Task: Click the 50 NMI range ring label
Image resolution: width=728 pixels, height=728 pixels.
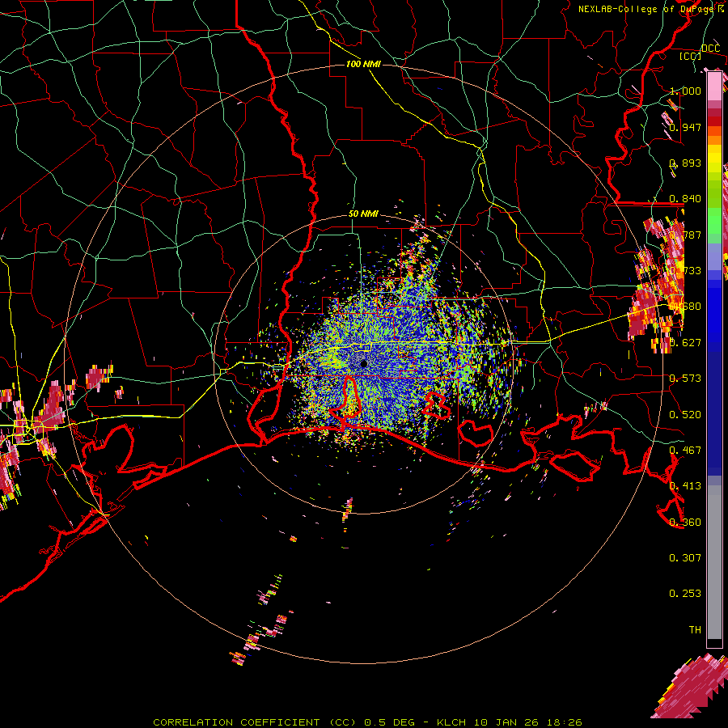Action: click(x=363, y=214)
